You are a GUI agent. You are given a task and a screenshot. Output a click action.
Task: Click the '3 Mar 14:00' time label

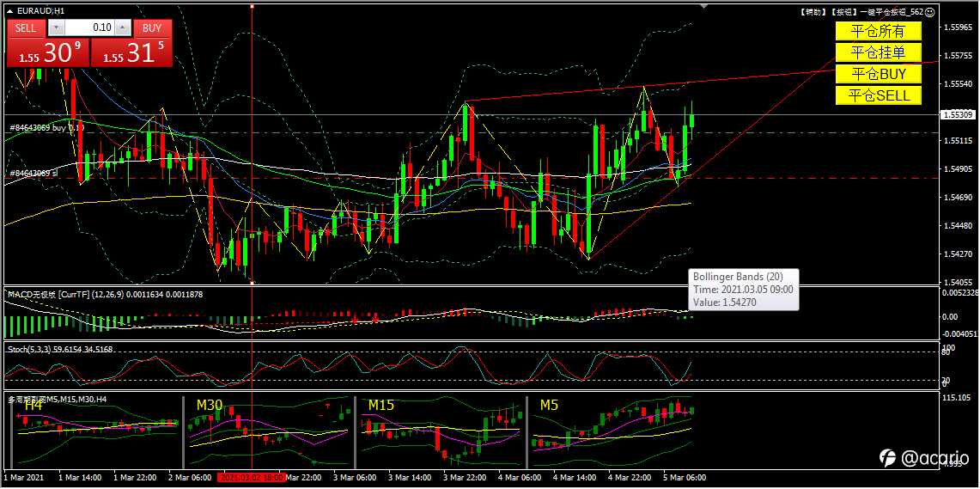pyautogui.click(x=410, y=477)
